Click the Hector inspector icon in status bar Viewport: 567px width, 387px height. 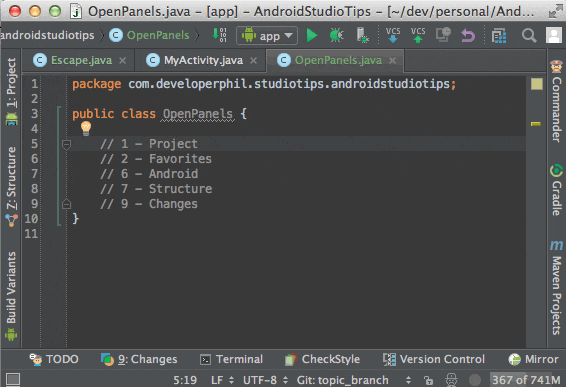coord(451,380)
